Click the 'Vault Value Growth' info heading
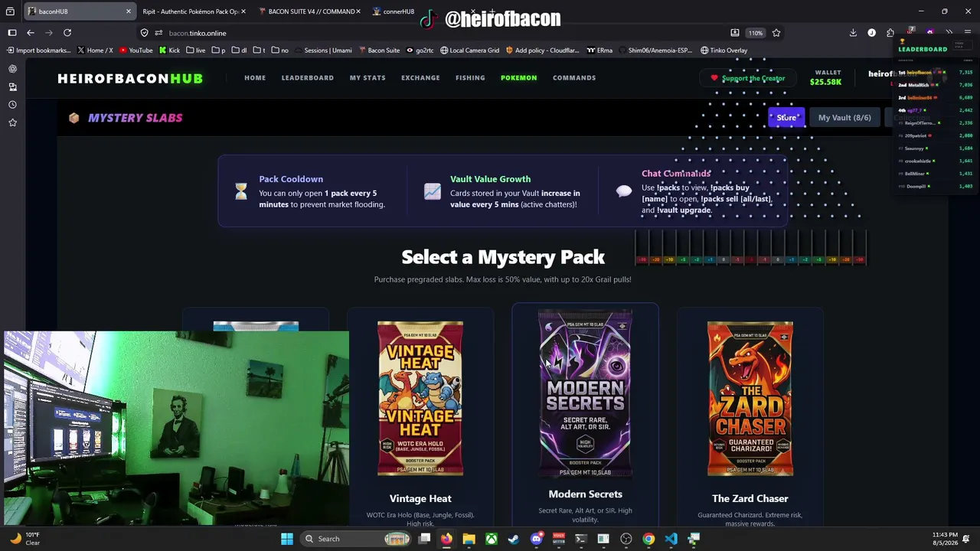The height and width of the screenshot is (551, 980). point(490,179)
